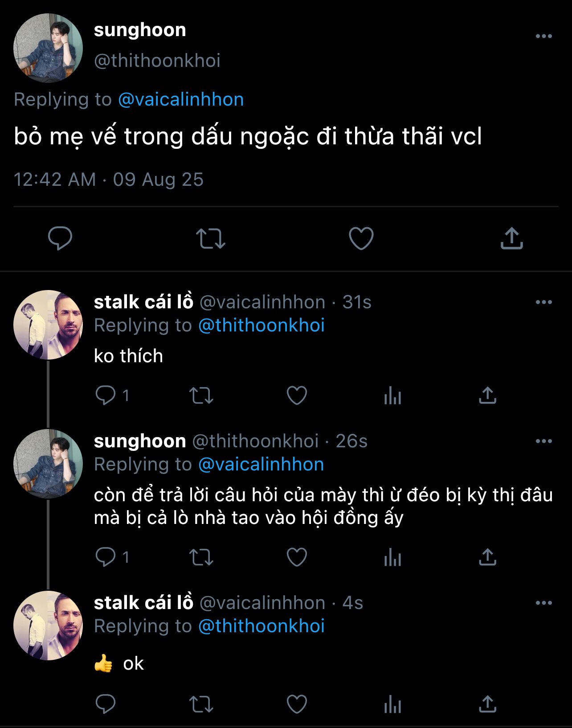Image resolution: width=572 pixels, height=728 pixels.
Task: Reply to the 'ko thích' tweet
Action: 106,395
